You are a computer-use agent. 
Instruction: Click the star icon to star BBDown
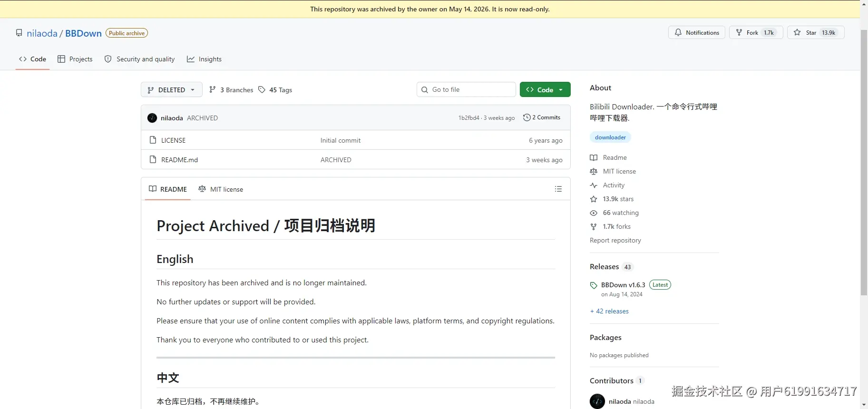[x=797, y=32]
